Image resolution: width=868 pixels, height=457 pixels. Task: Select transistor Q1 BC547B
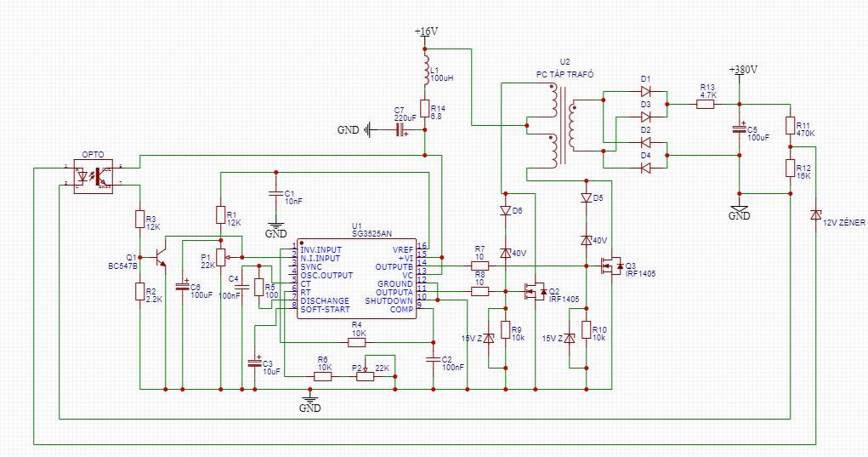click(x=160, y=258)
